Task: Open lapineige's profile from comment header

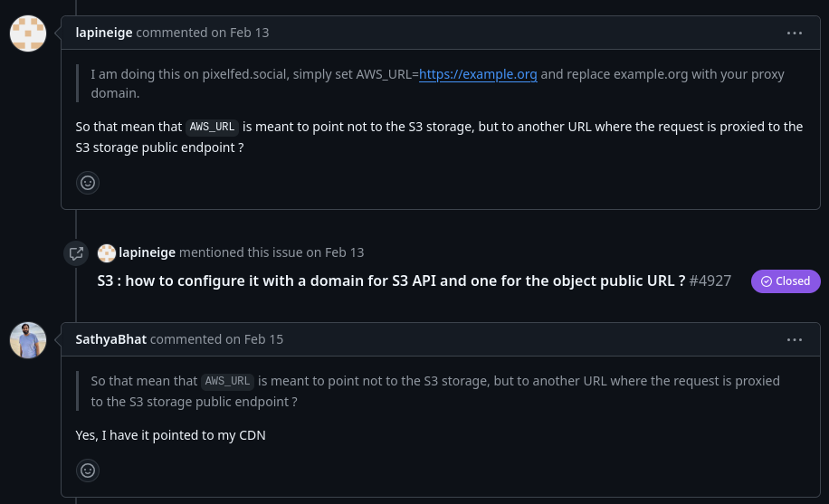Action: coord(104,33)
